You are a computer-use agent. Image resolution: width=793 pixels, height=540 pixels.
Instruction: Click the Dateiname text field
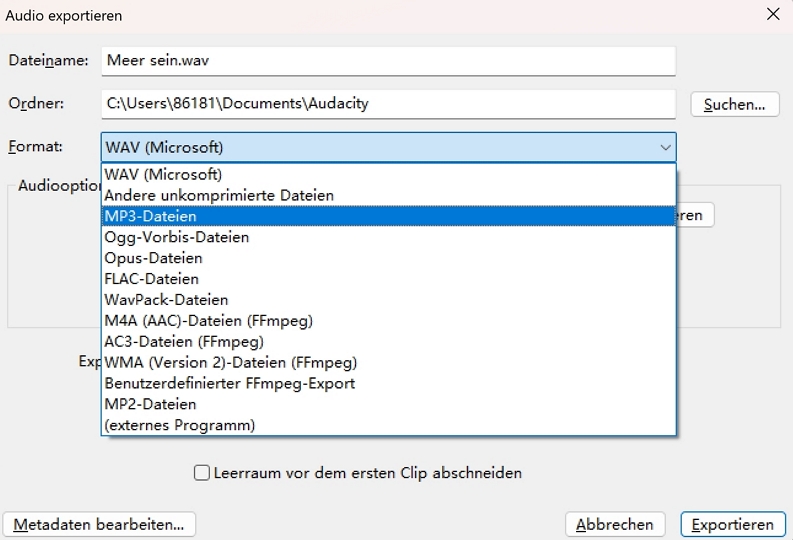[388, 60]
